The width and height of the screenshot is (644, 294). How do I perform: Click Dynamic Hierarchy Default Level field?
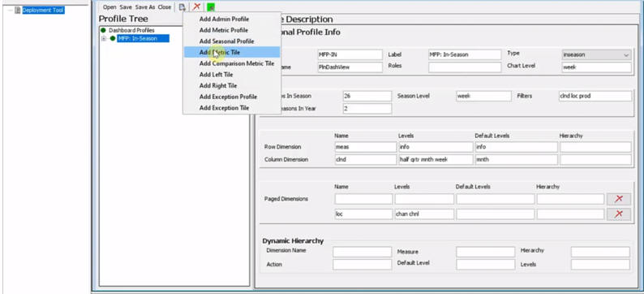(x=486, y=265)
